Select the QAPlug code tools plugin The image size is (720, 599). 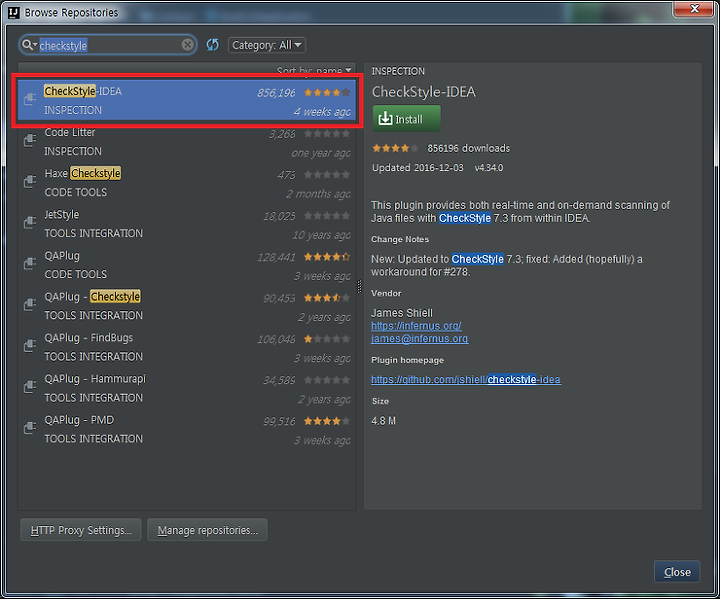(187, 265)
